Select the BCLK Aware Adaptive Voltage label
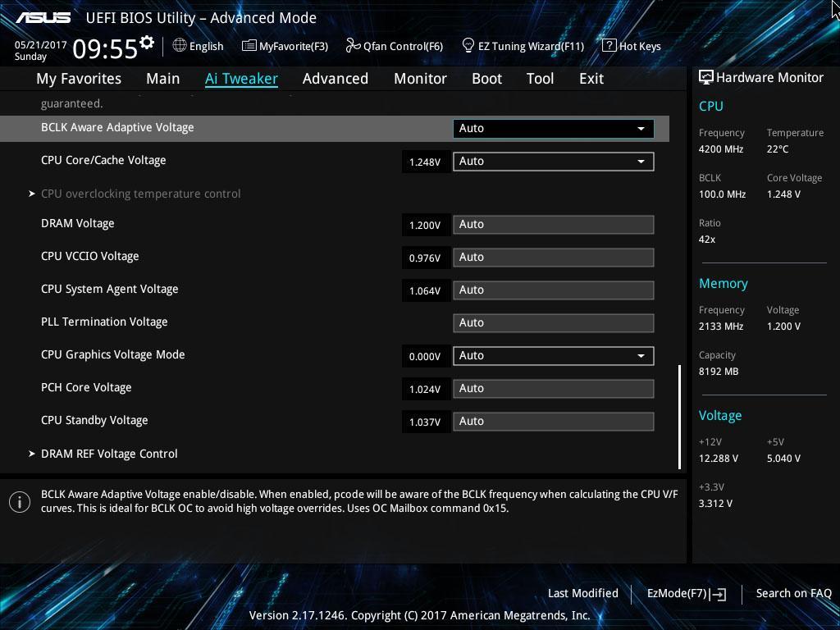 pos(117,127)
